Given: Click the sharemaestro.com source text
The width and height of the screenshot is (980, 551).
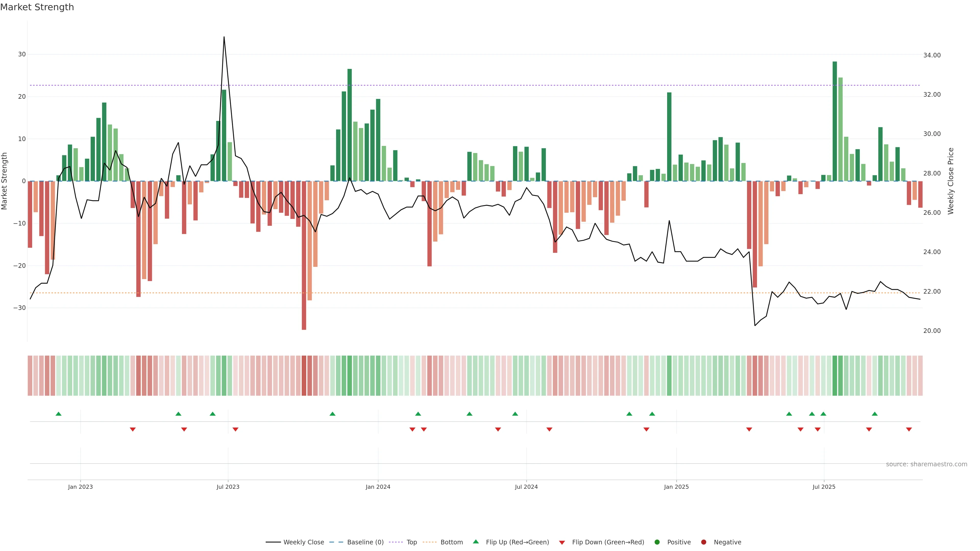Looking at the screenshot, I should click(926, 464).
